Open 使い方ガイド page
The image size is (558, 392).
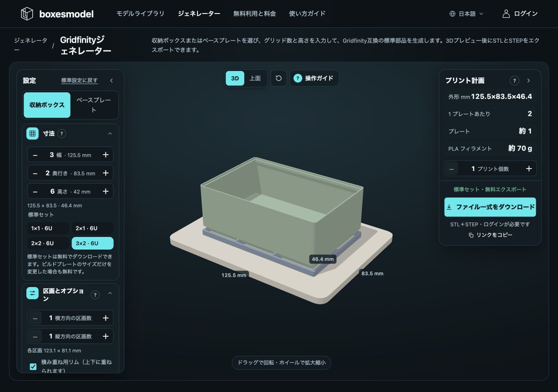click(307, 14)
